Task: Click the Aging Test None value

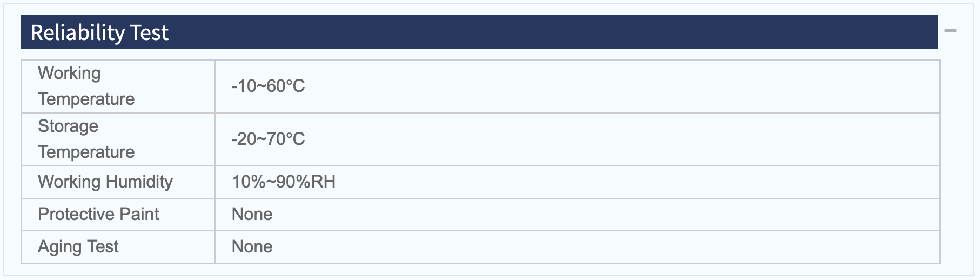Action: click(x=252, y=246)
